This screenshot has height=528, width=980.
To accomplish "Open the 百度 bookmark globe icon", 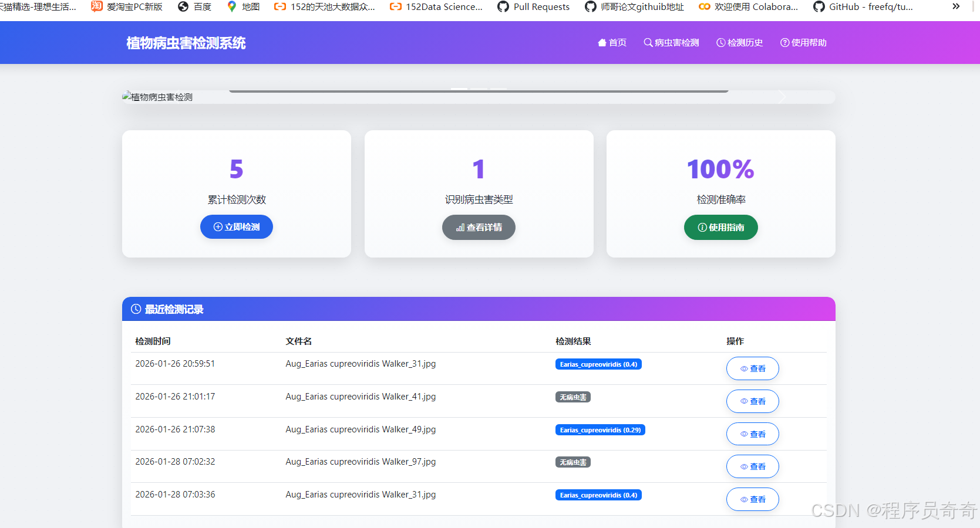I will (x=183, y=6).
